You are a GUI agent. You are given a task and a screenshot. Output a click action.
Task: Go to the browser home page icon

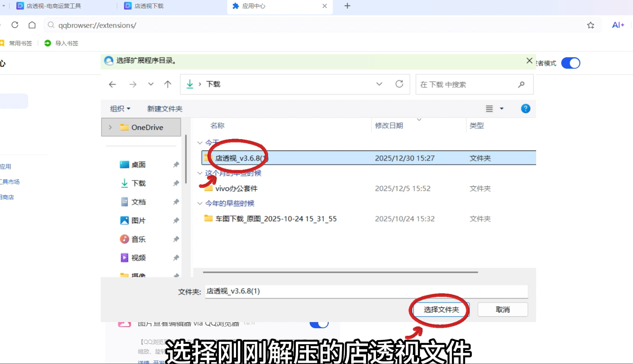(32, 25)
